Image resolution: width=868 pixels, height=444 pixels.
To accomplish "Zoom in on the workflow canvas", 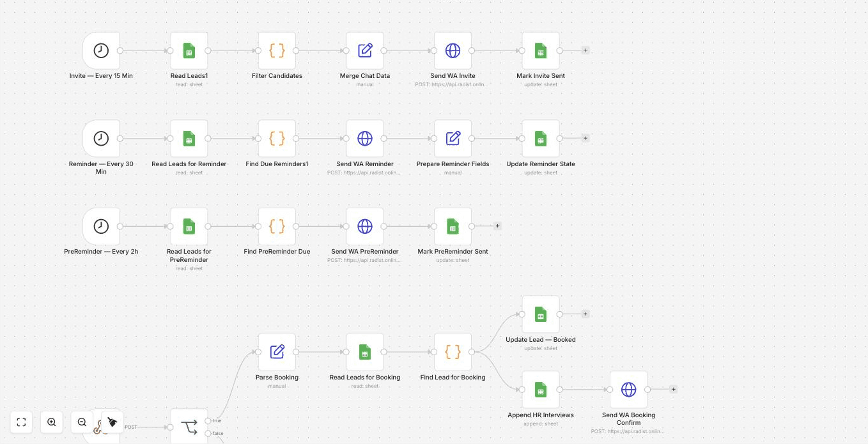I will (x=52, y=422).
